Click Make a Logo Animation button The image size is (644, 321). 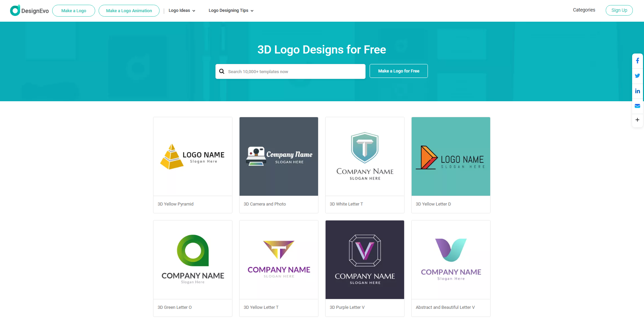[129, 10]
